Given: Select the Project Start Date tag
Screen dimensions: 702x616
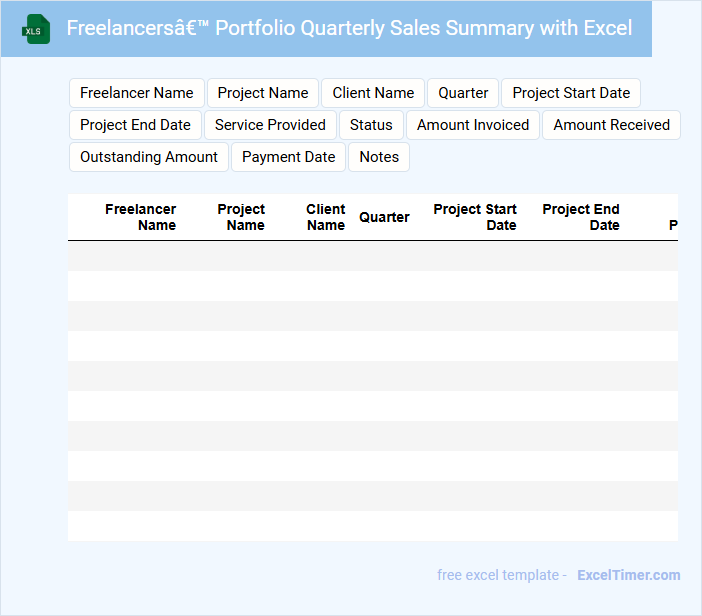Looking at the screenshot, I should click(x=571, y=93).
